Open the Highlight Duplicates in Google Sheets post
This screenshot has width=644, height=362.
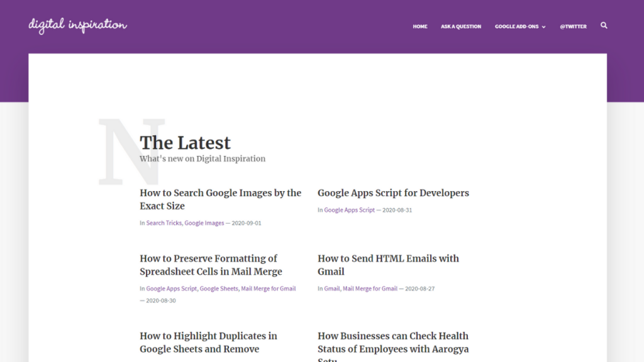(208, 343)
